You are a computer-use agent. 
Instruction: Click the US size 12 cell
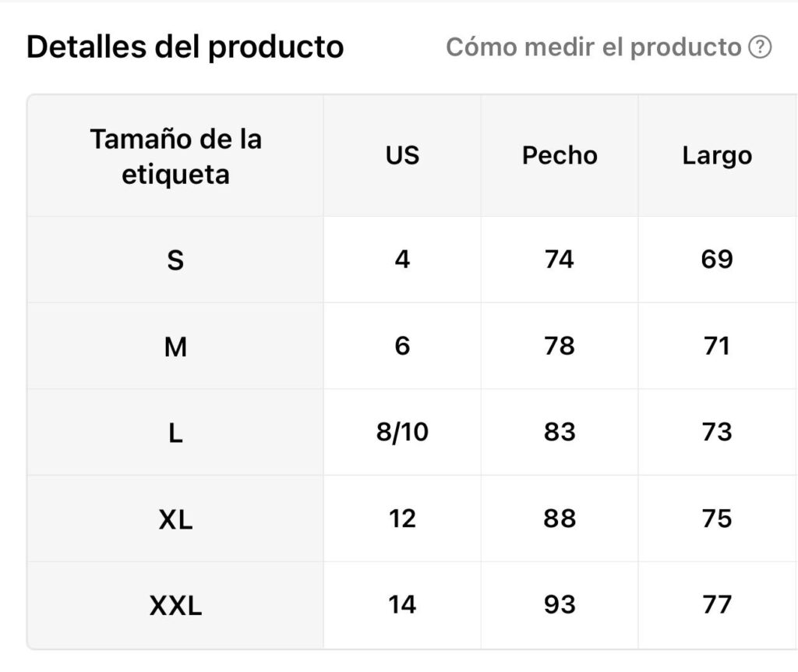402,518
